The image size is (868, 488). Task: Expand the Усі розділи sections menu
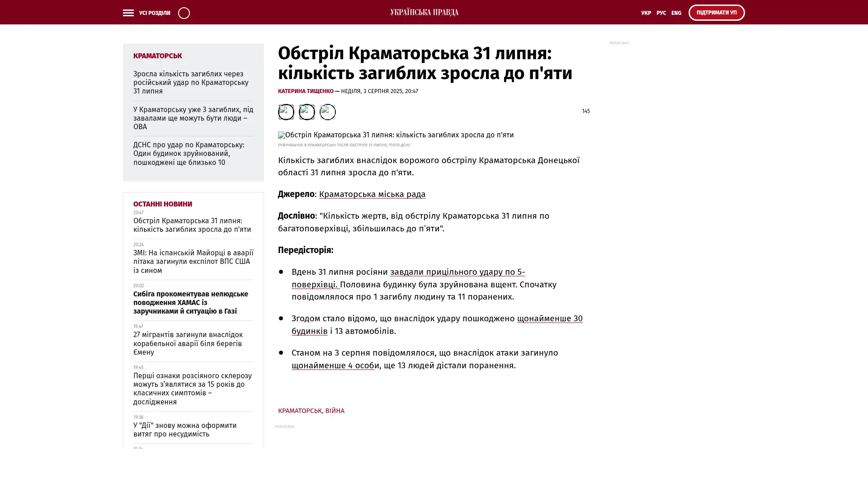[154, 13]
